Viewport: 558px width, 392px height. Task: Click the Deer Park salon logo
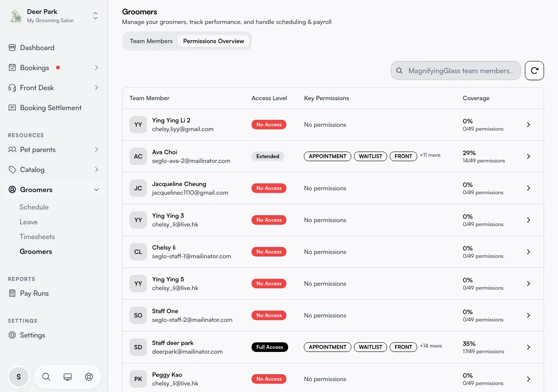coord(16,16)
